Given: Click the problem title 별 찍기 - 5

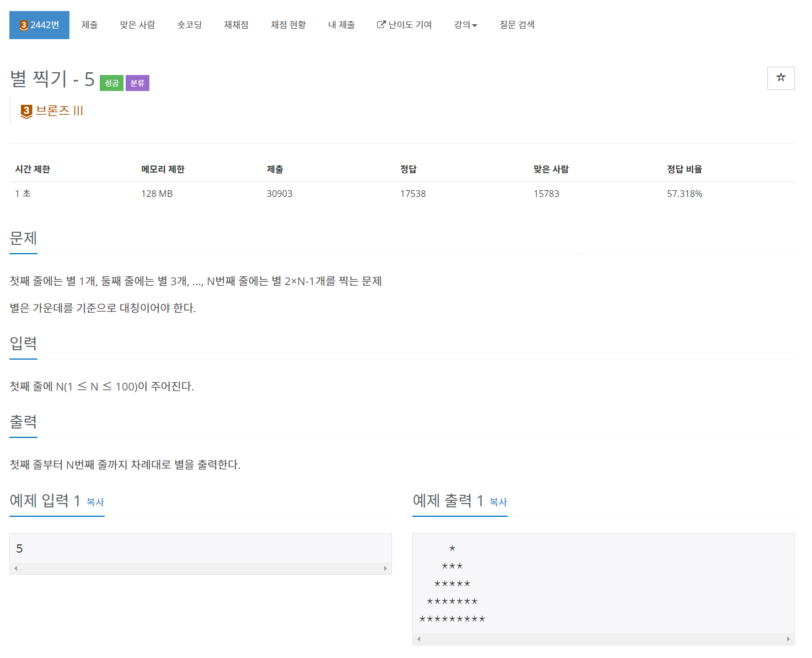Looking at the screenshot, I should click(x=52, y=79).
